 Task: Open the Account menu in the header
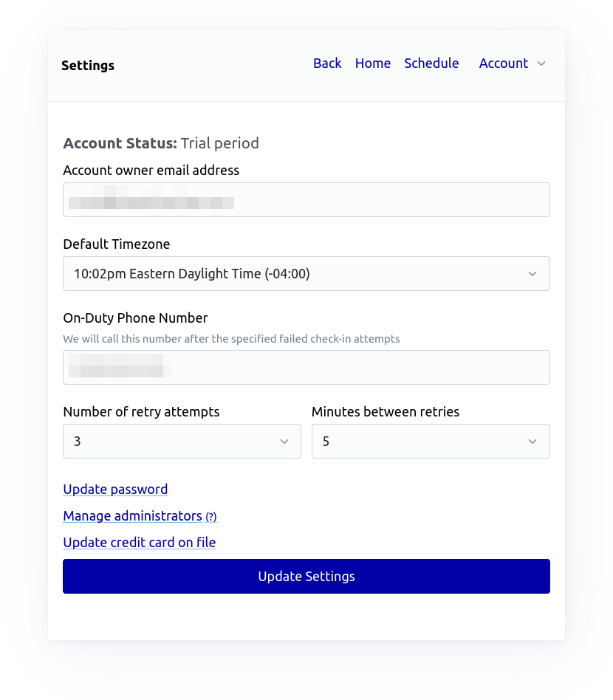click(504, 64)
